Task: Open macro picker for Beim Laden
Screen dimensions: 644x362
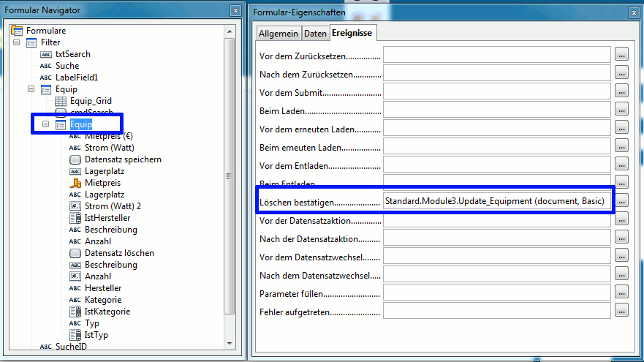Action: (621, 109)
